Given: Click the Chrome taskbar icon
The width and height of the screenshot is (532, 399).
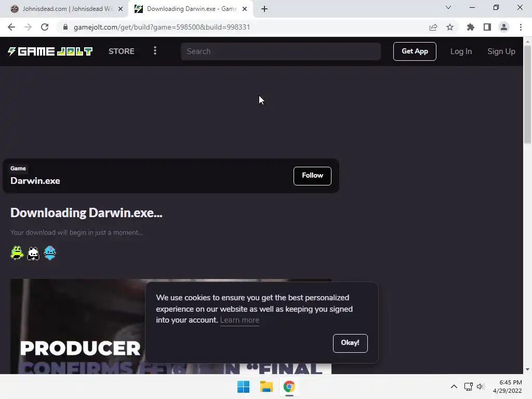Looking at the screenshot, I should point(289,387).
